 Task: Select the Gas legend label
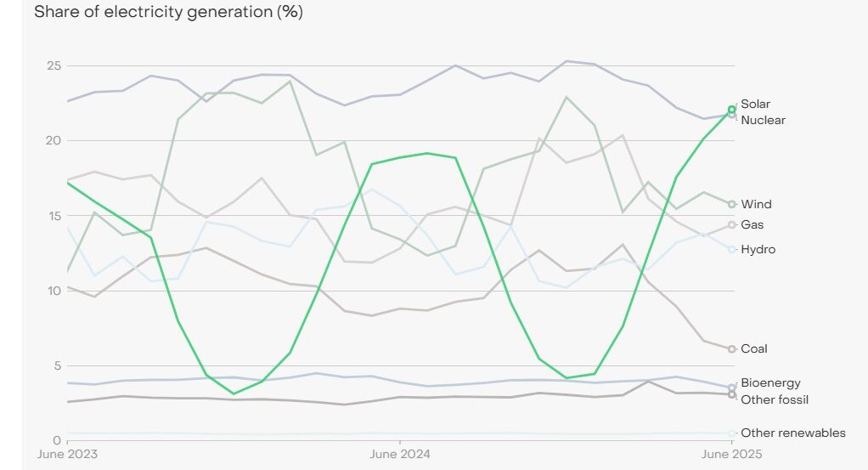pyautogui.click(x=752, y=224)
